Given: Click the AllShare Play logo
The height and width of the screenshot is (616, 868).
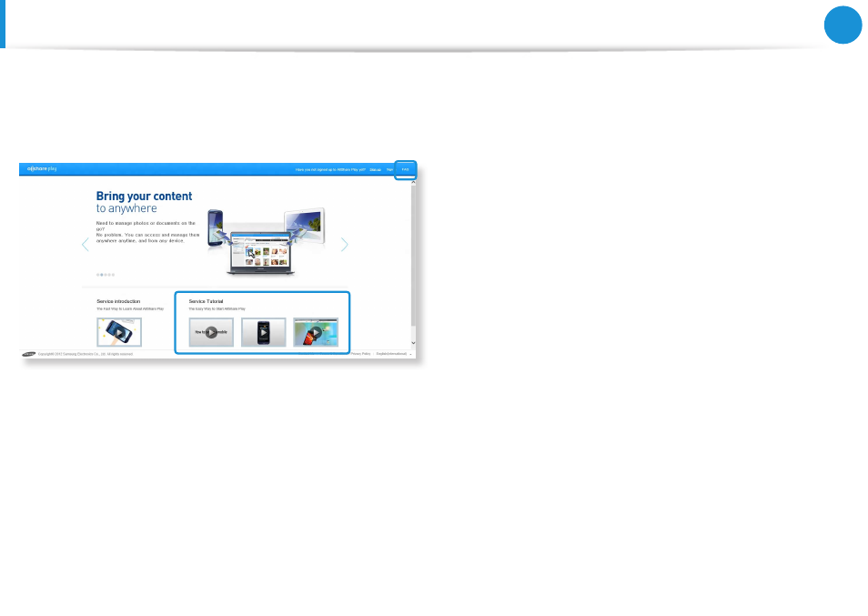Looking at the screenshot, I should (x=43, y=169).
